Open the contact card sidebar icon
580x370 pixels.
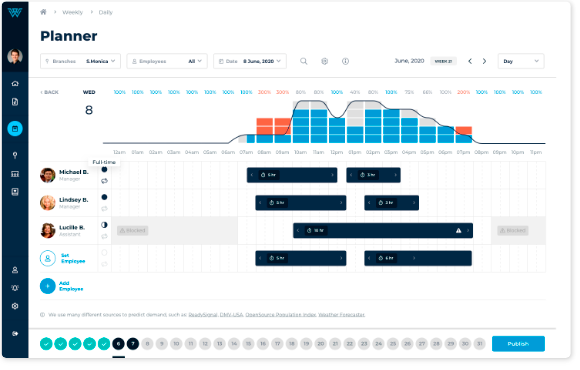[x=15, y=192]
